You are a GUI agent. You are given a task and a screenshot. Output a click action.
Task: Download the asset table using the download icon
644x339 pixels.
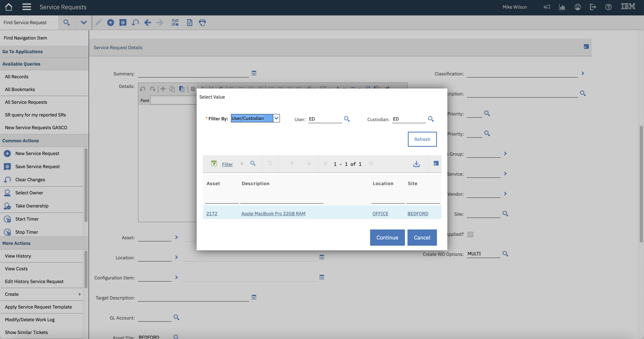coord(416,164)
